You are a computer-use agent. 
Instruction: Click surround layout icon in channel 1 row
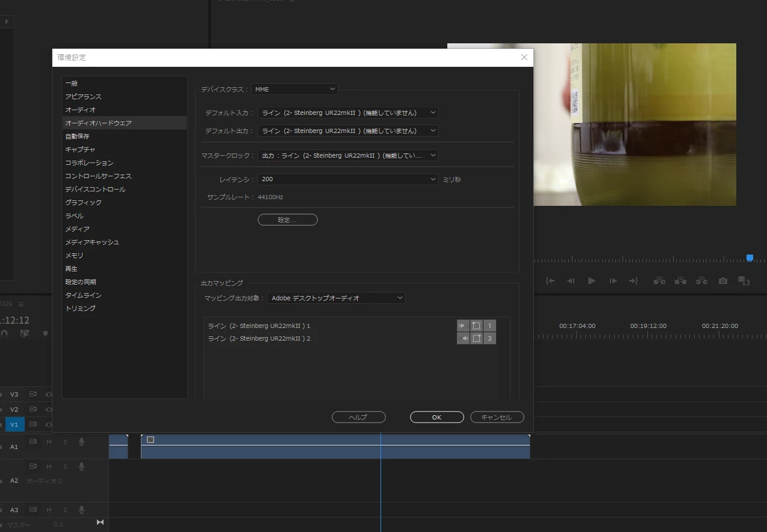pyautogui.click(x=476, y=326)
